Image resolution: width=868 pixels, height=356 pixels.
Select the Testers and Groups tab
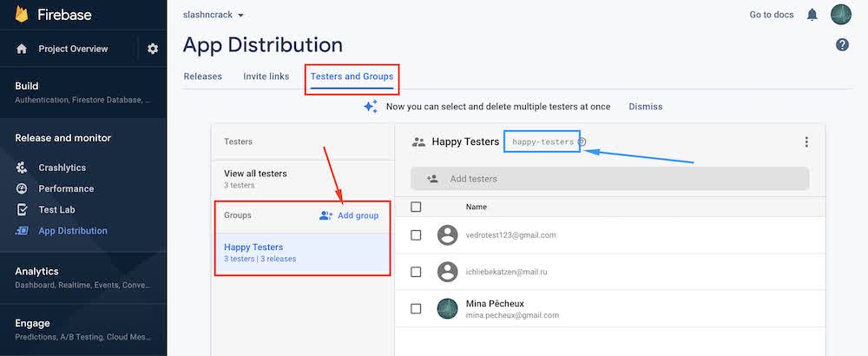352,76
